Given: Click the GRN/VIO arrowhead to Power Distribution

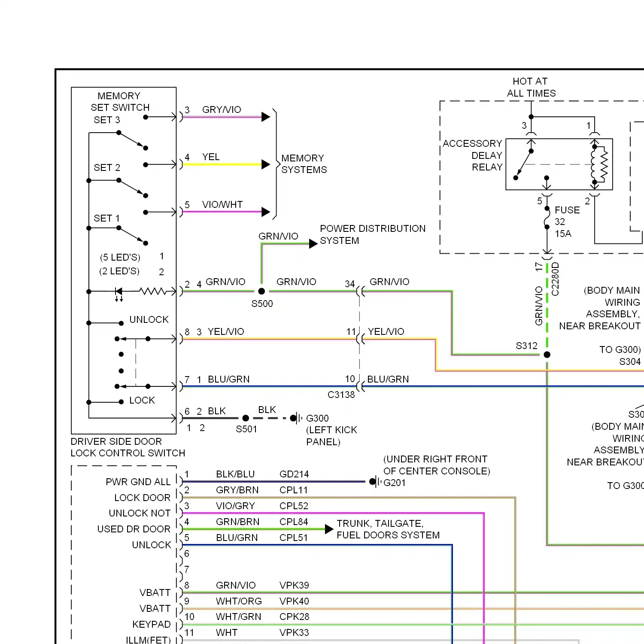Looking at the screenshot, I should tap(313, 244).
